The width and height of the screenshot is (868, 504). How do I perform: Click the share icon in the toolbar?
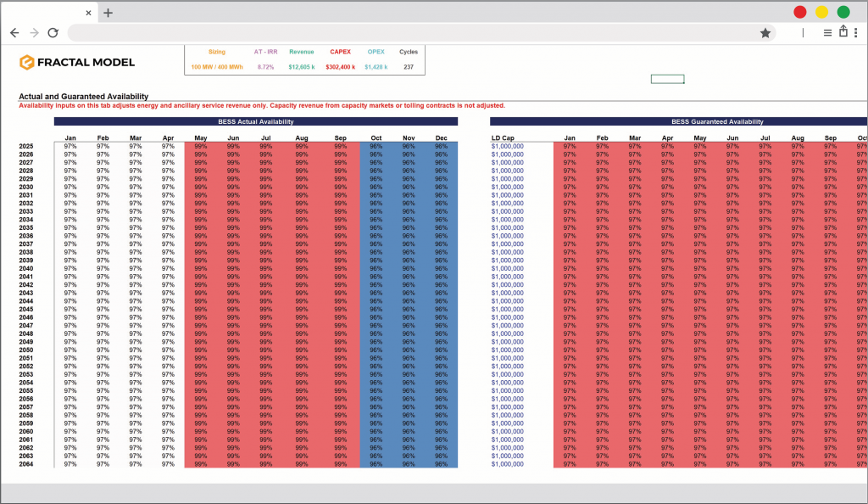843,32
